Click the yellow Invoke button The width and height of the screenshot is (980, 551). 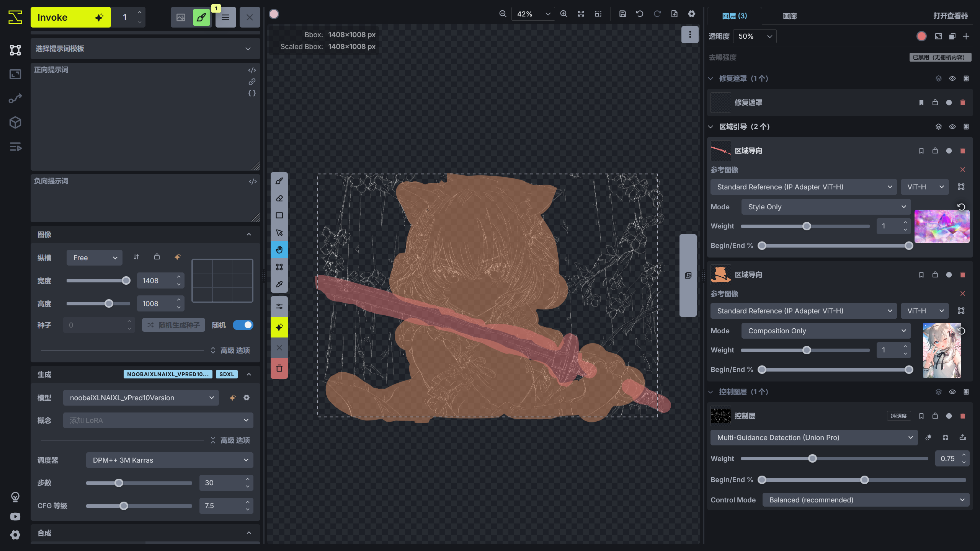[70, 17]
